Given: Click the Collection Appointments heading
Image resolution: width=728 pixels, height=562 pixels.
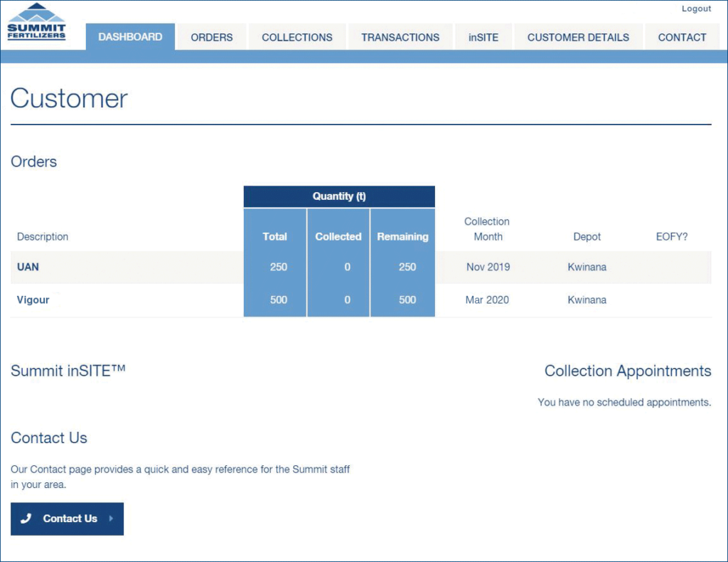Looking at the screenshot, I should pos(627,371).
